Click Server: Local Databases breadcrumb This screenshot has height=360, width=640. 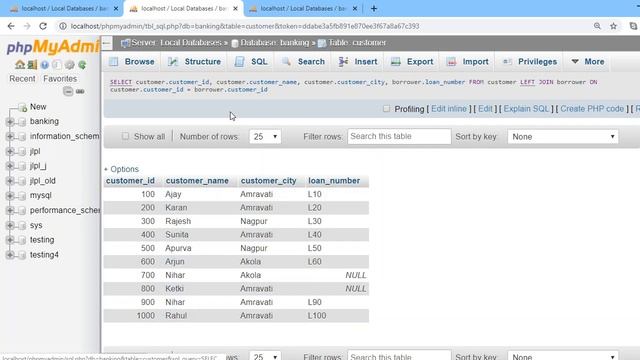pos(176,43)
